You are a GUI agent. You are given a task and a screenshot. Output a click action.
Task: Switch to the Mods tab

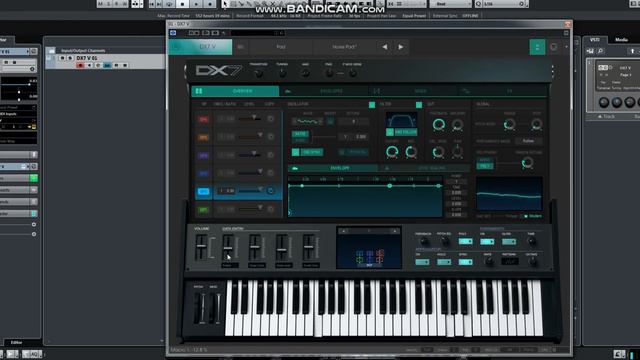(413, 91)
